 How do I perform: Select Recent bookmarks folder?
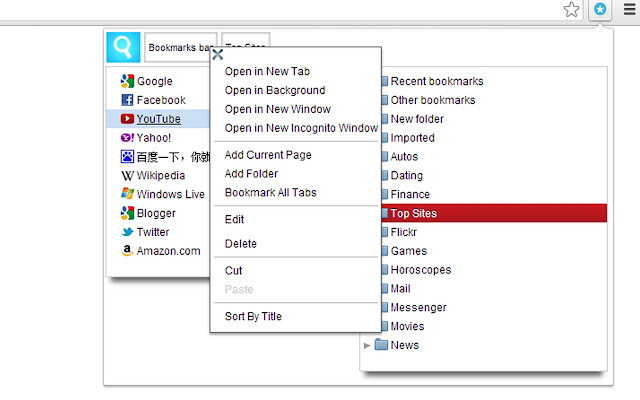437,81
